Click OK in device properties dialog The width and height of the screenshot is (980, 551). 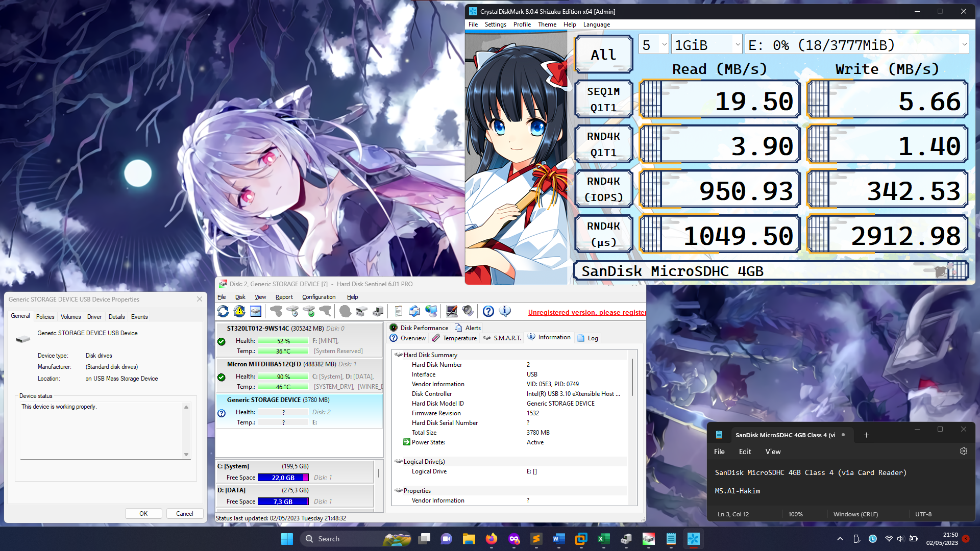tap(143, 514)
